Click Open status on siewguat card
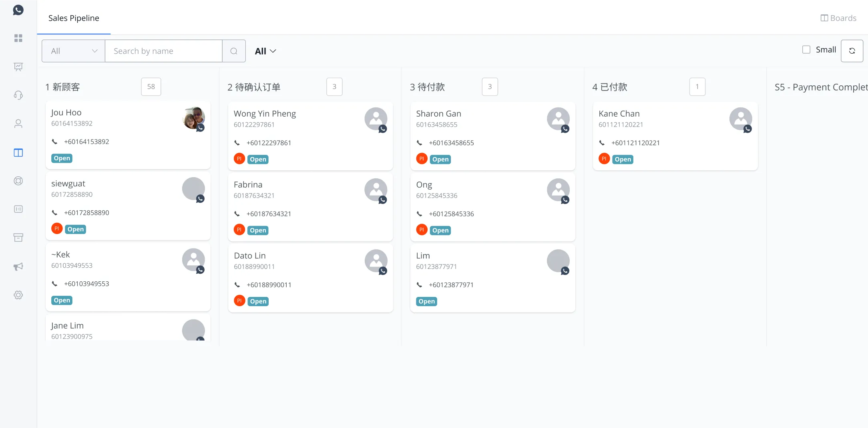868x428 pixels. point(76,229)
